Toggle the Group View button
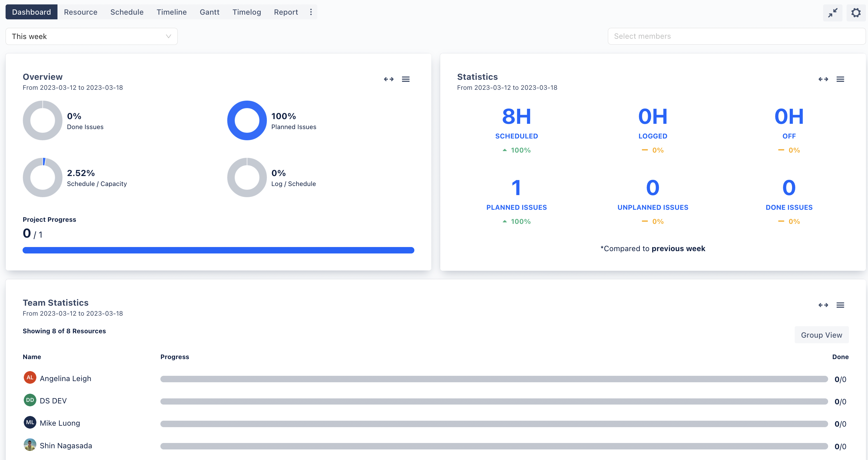This screenshot has height=460, width=868. click(x=821, y=335)
